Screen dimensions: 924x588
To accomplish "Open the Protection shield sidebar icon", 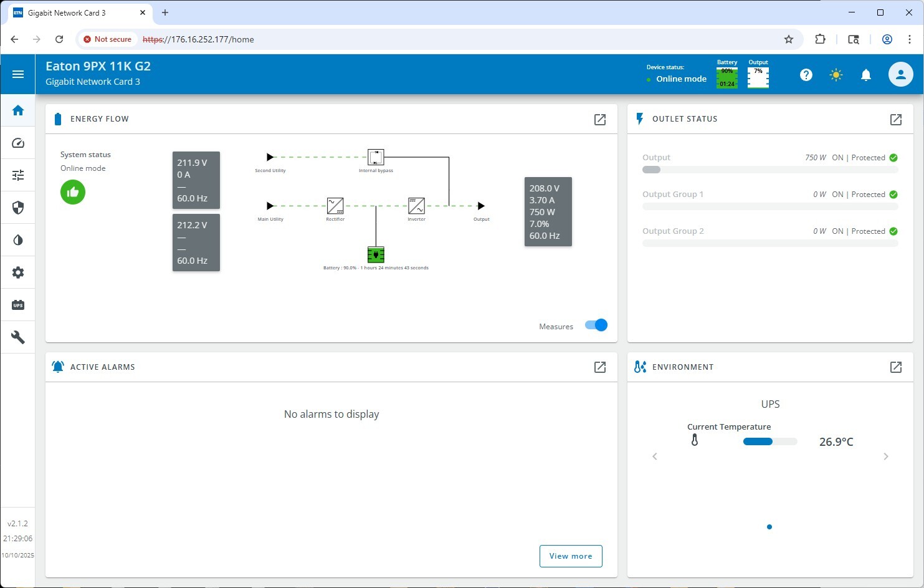I will click(x=18, y=208).
